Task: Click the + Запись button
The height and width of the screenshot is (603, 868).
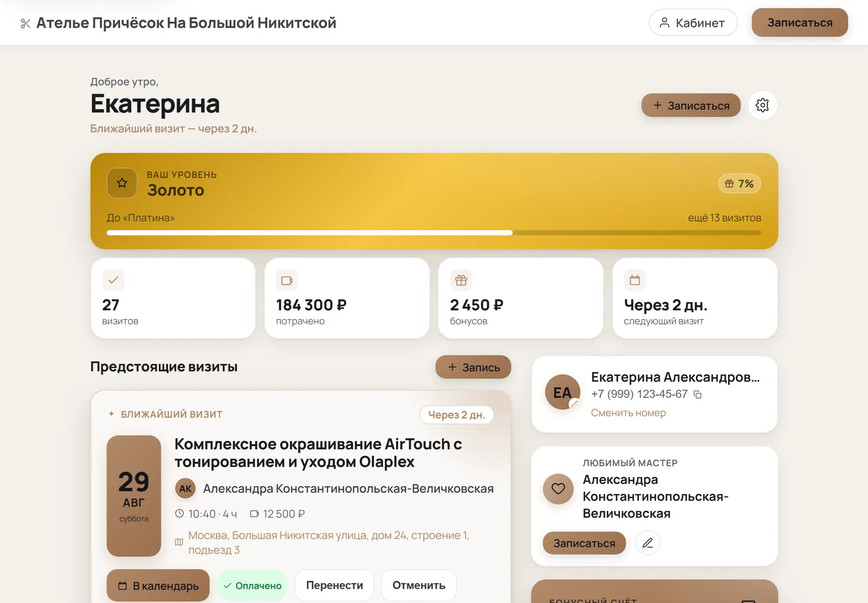Action: (473, 367)
